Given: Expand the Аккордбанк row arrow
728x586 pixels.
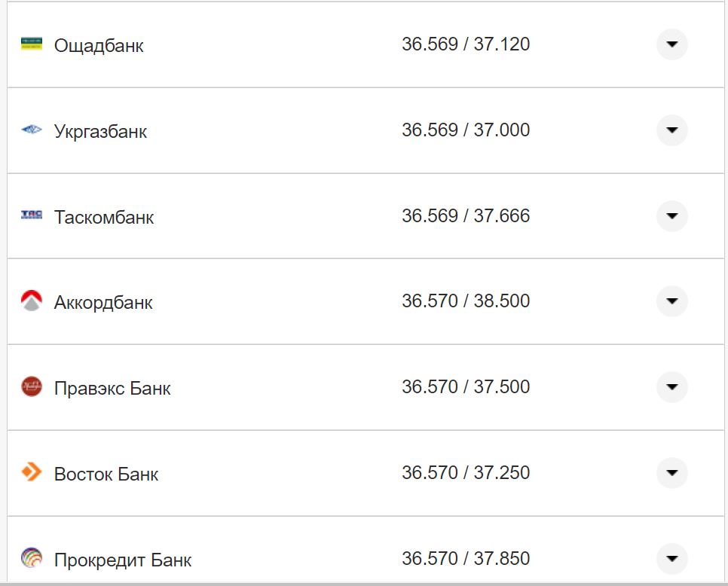Looking at the screenshot, I should coord(671,301).
